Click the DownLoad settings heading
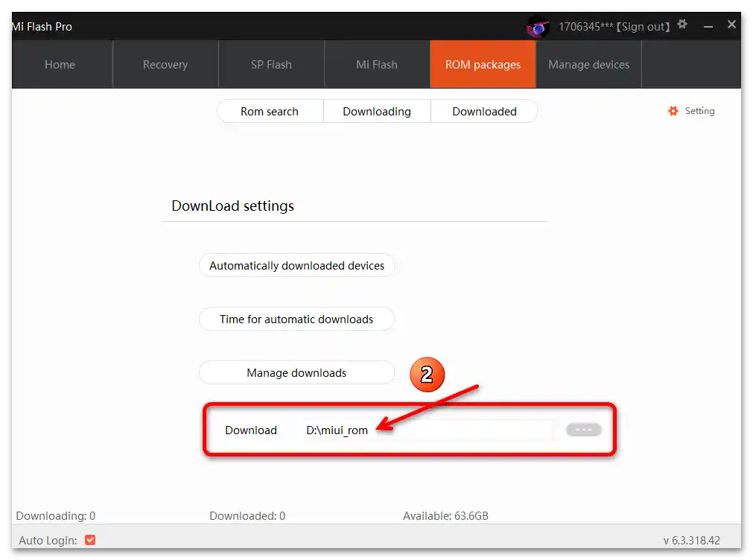 (x=233, y=206)
